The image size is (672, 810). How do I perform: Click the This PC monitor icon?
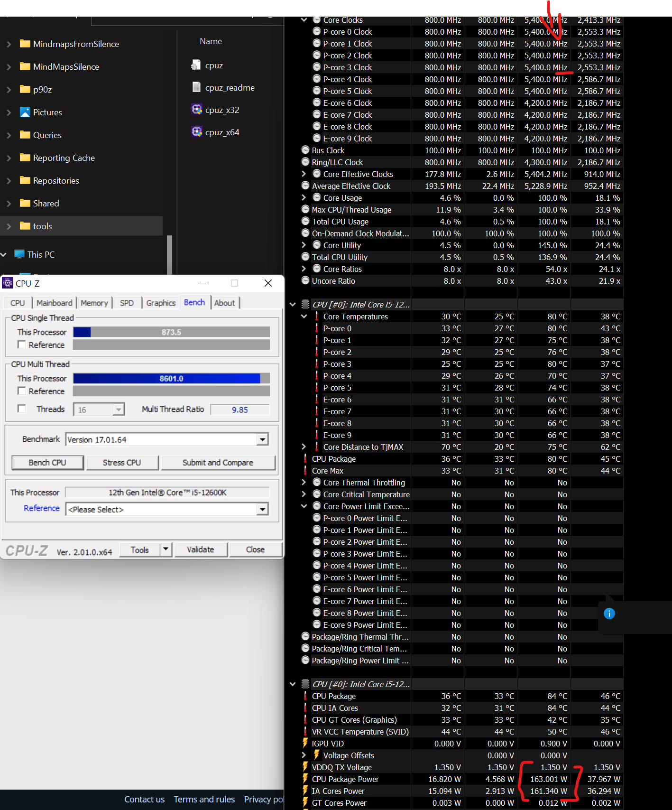19,254
